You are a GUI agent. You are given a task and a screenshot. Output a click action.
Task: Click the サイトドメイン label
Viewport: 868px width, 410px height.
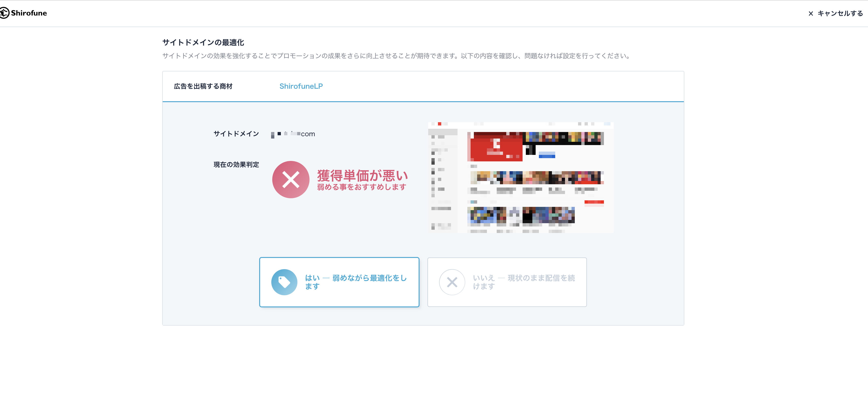tap(236, 134)
